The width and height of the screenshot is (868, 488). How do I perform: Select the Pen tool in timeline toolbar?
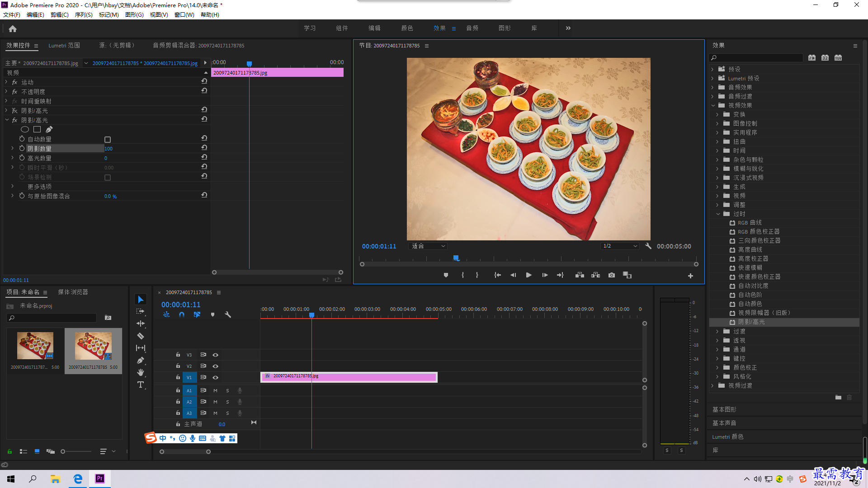(x=141, y=360)
